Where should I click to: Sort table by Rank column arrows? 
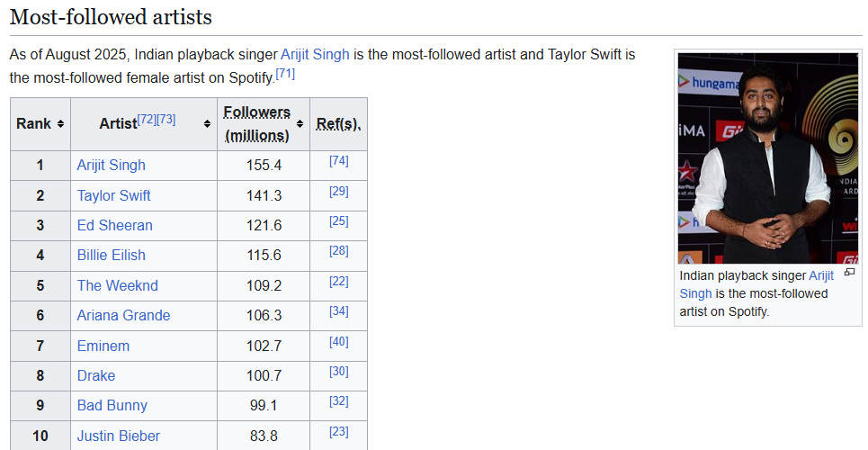[x=60, y=123]
